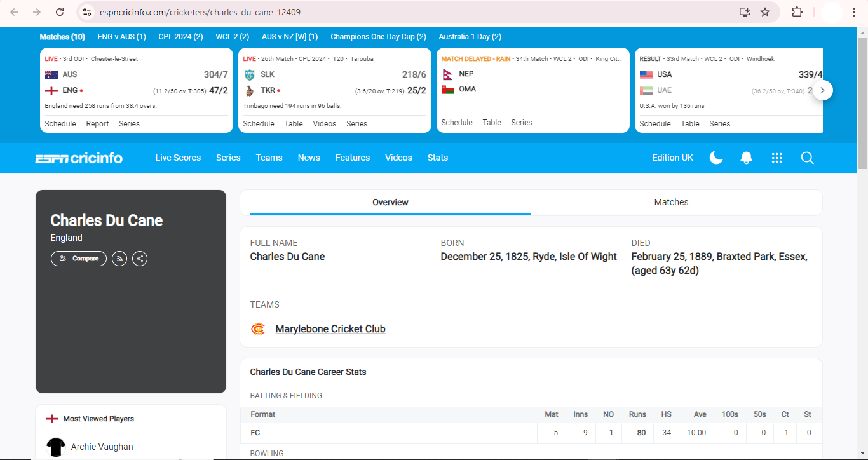
Task: Click the Compare button
Action: [x=79, y=259]
